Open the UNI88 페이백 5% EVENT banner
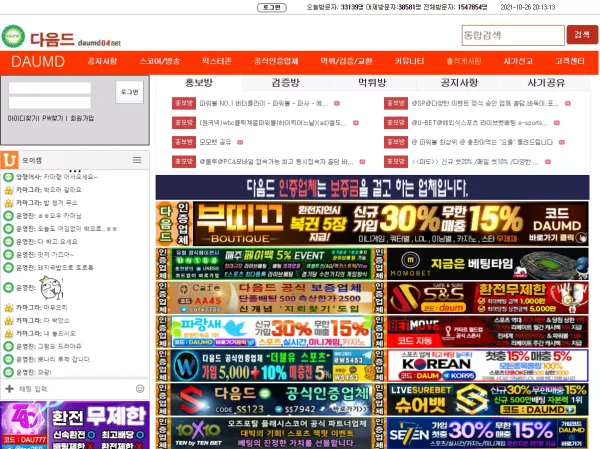This screenshot has height=449, width=600. coord(271,264)
